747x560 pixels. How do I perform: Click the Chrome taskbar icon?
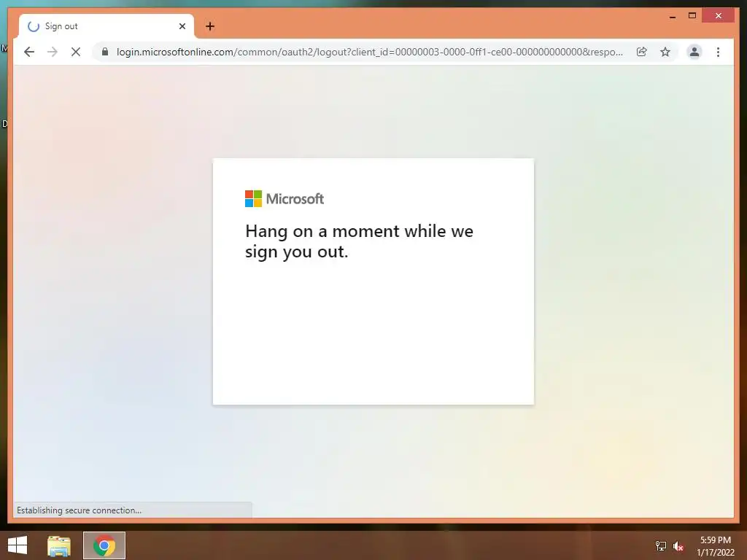(x=104, y=545)
